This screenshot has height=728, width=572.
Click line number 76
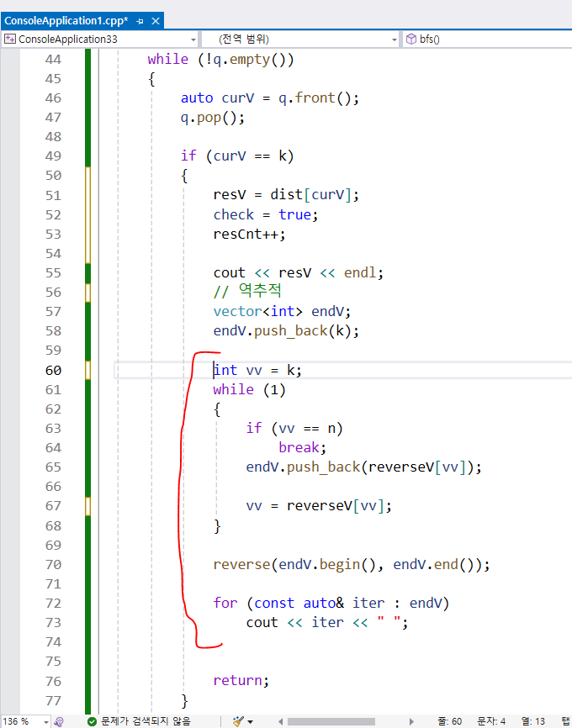[53, 681]
